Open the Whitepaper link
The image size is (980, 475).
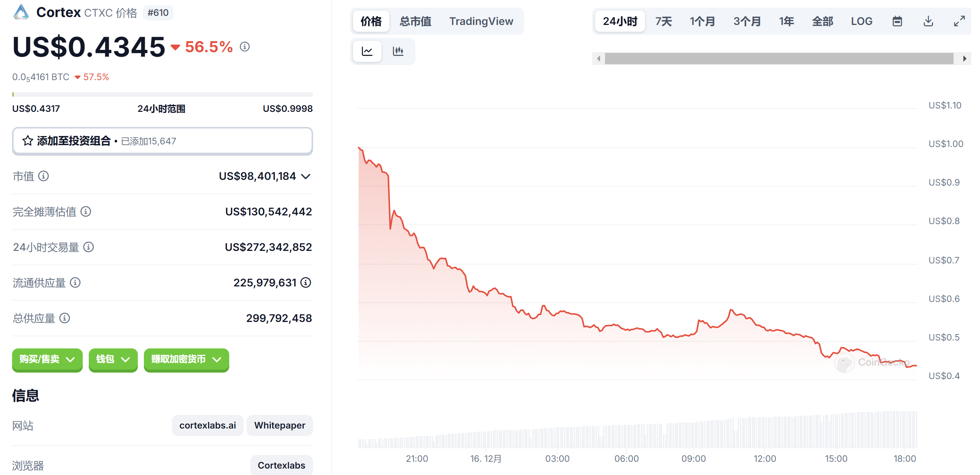click(279, 425)
